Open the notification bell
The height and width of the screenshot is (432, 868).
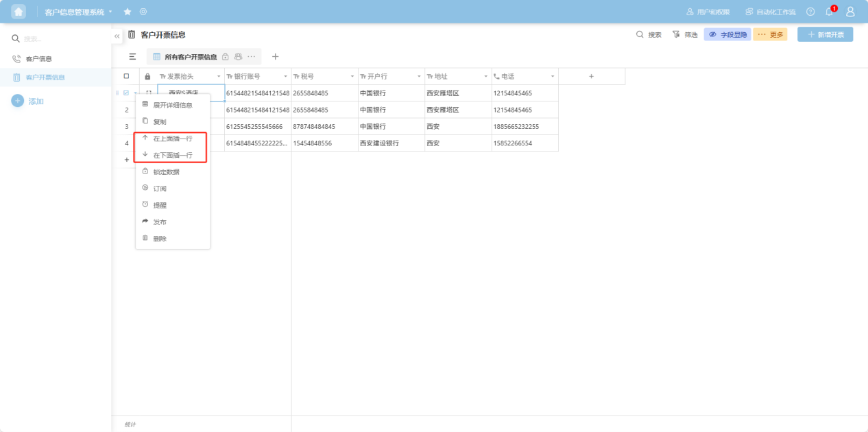[829, 12]
